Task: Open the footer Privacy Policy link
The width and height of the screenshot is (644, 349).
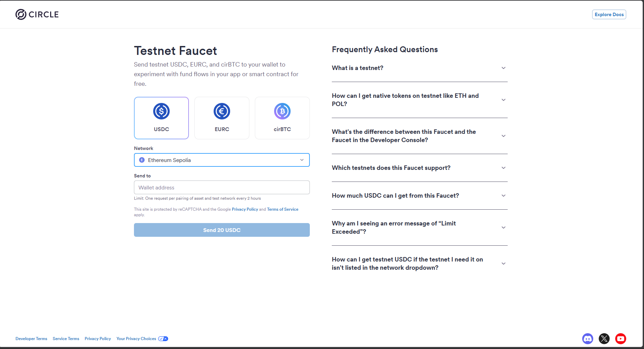Action: (98, 339)
